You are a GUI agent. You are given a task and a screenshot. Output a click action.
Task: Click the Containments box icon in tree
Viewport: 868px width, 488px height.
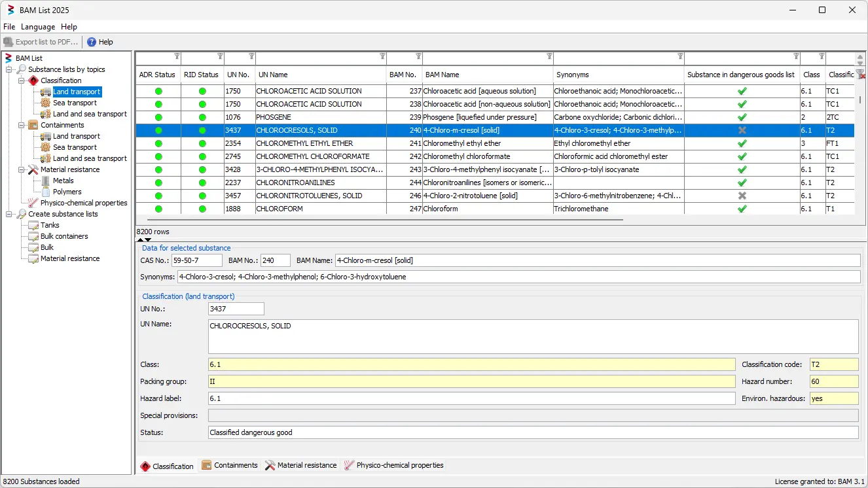(x=33, y=125)
